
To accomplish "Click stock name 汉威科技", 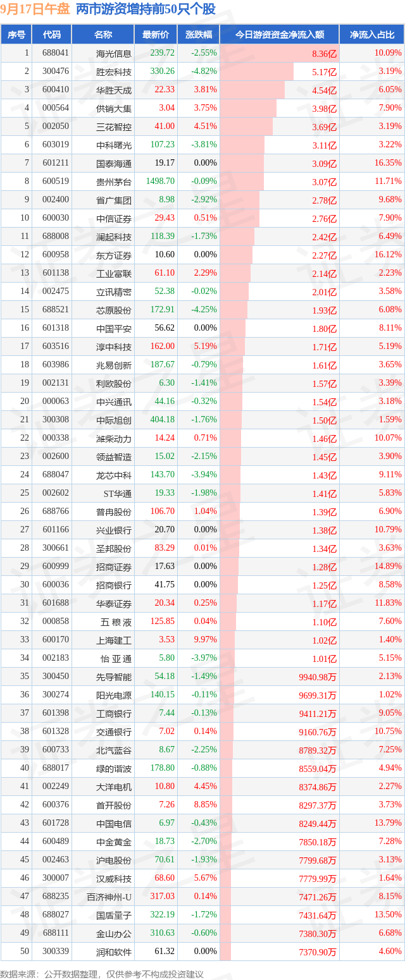I will point(114,879).
